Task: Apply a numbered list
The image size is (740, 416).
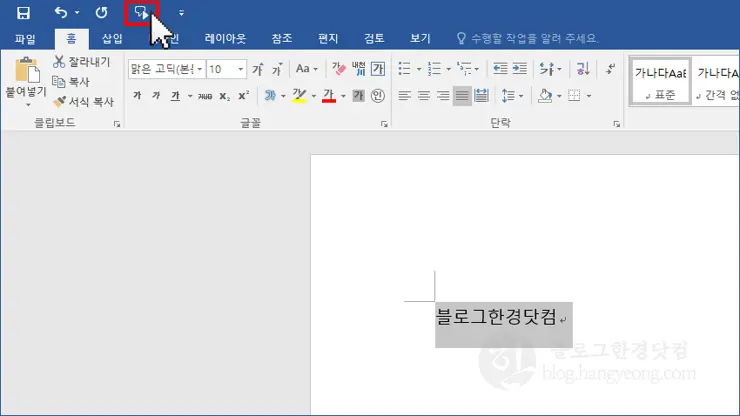Action: [x=434, y=69]
